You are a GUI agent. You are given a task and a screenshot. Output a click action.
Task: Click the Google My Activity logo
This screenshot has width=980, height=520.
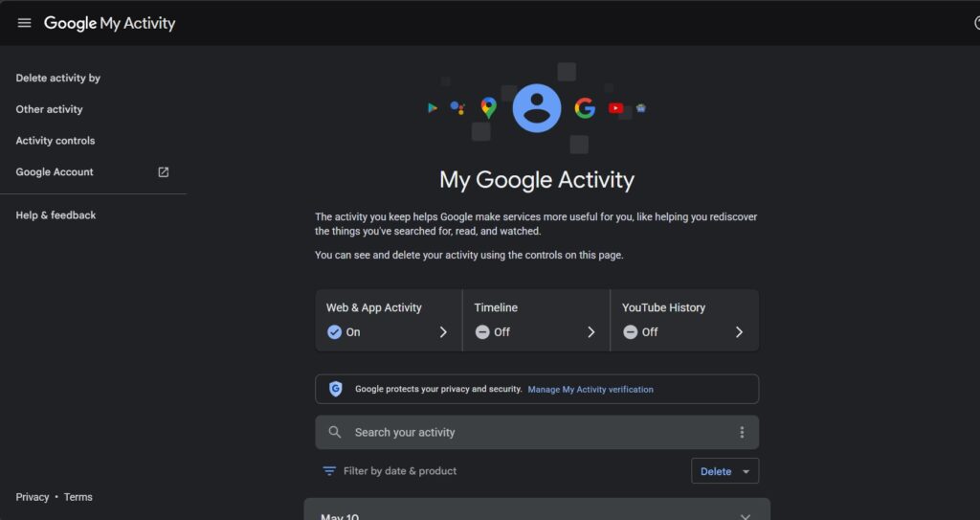point(109,23)
